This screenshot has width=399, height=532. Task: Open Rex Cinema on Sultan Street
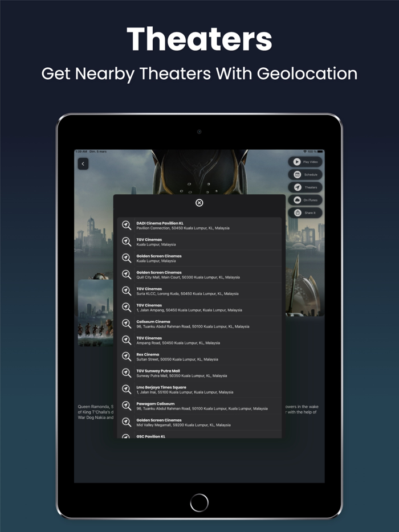point(199,357)
